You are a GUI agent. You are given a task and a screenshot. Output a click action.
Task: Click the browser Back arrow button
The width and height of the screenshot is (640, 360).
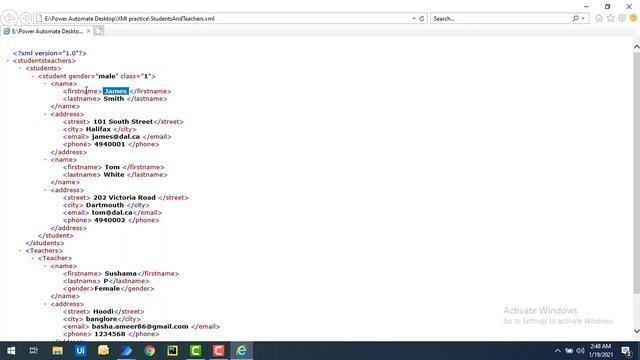(9, 18)
